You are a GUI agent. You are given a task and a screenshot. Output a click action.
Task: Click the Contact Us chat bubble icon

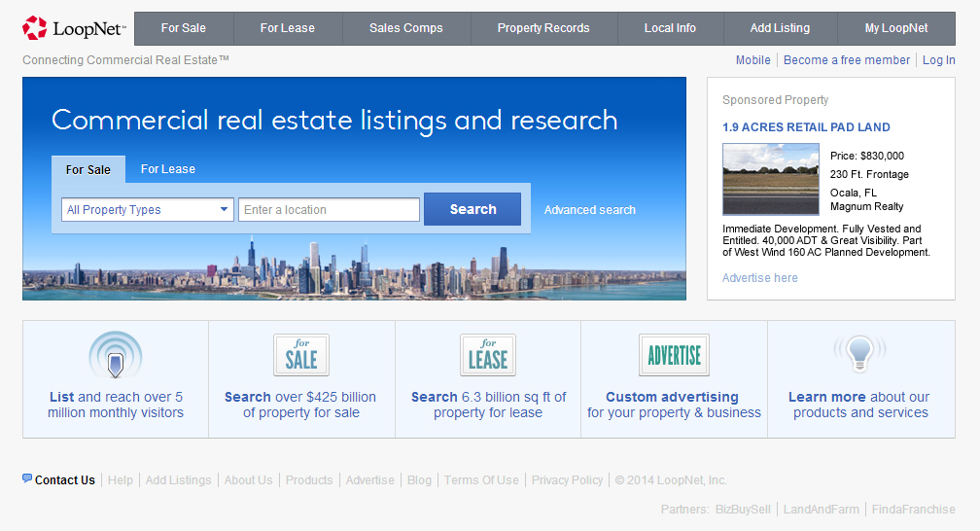tap(27, 478)
